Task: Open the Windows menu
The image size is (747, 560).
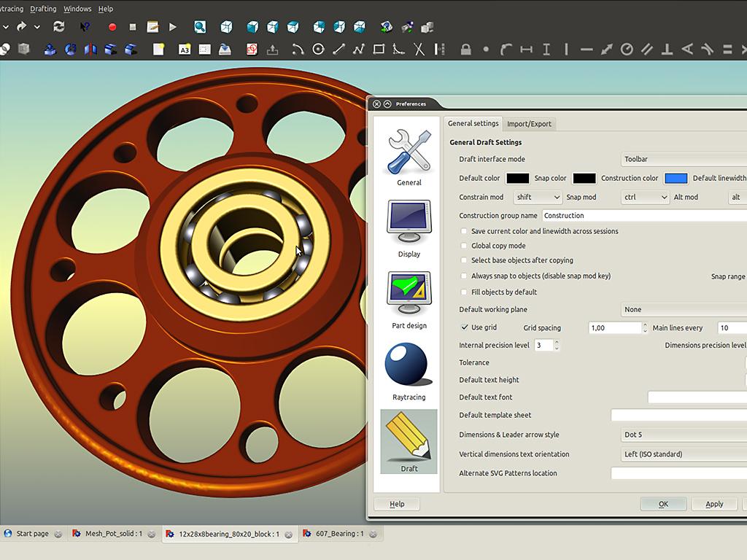Action: pos(77,9)
